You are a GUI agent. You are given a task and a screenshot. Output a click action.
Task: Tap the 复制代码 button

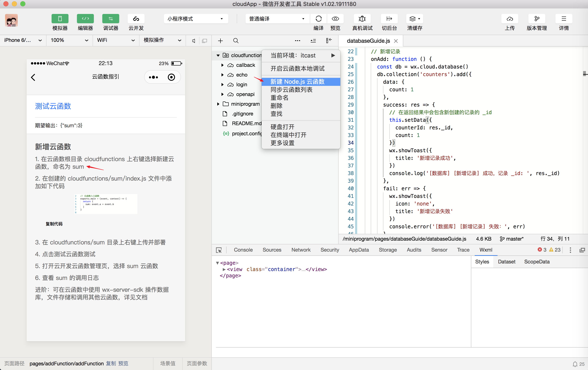[x=54, y=224]
